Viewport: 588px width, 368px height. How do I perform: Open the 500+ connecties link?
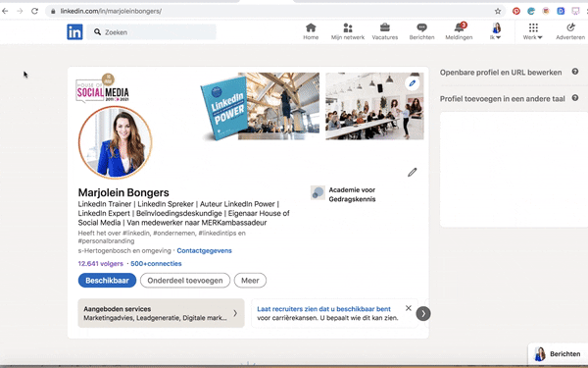[x=156, y=264]
